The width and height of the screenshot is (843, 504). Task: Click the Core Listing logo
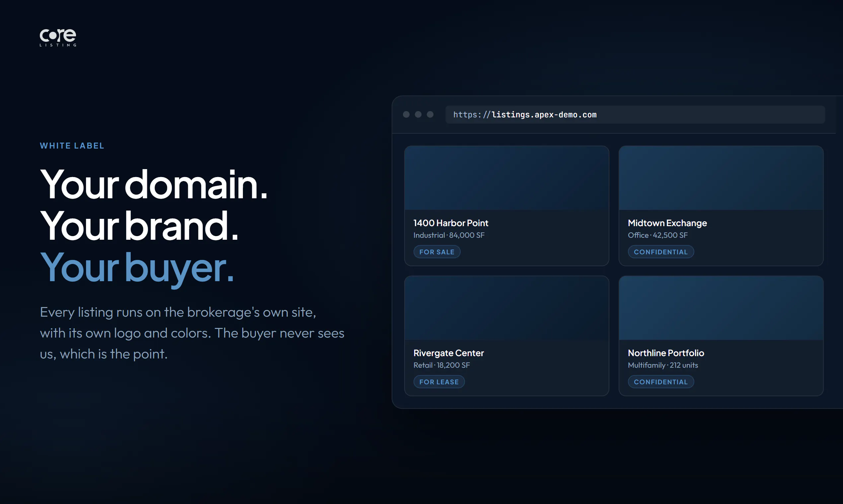(58, 37)
